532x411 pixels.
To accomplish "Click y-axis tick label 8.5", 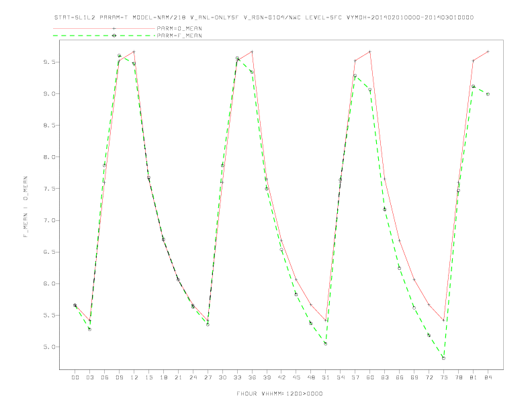I will [50, 125].
